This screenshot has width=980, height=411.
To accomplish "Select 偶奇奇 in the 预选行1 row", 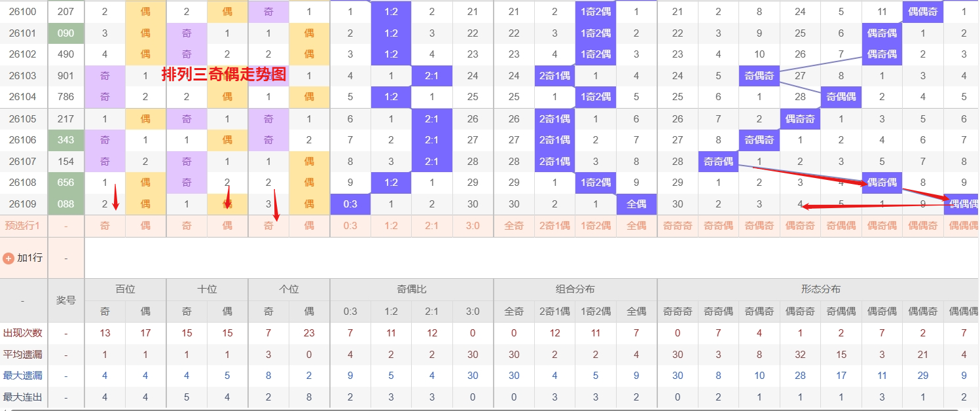I will point(800,226).
